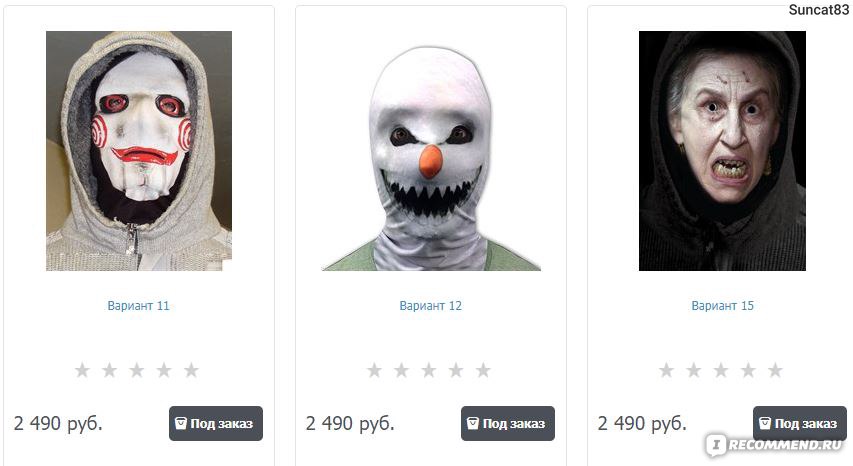Click the fifth star under Вариант 12
Image resolution: width=853 pixels, height=466 pixels.
pyautogui.click(x=483, y=370)
